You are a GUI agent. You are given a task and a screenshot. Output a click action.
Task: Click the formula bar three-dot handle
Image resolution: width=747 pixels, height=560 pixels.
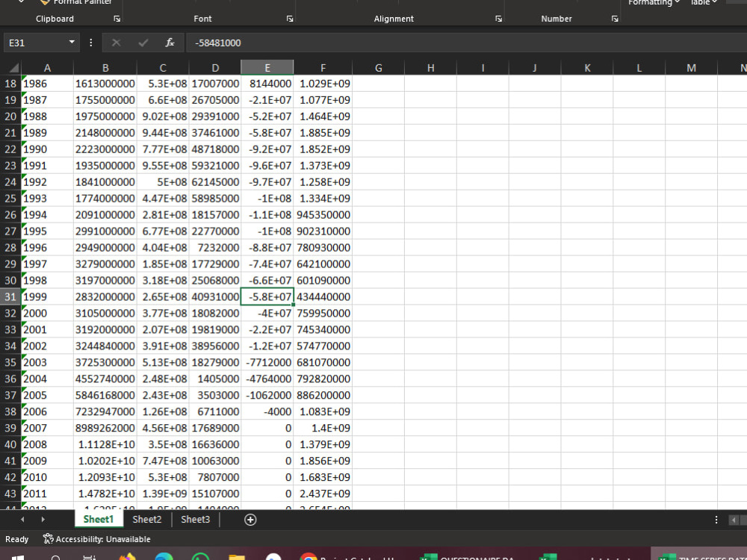tap(90, 43)
